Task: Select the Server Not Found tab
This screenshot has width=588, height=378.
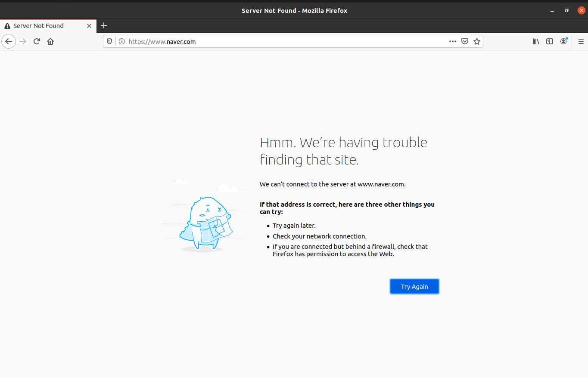Action: click(x=48, y=25)
